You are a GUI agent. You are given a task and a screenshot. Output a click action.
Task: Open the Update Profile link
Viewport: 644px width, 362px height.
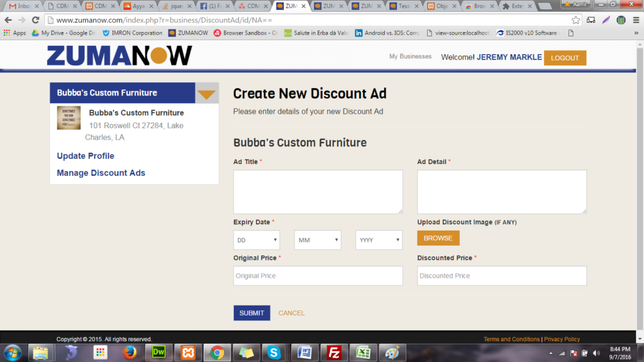[x=86, y=156]
